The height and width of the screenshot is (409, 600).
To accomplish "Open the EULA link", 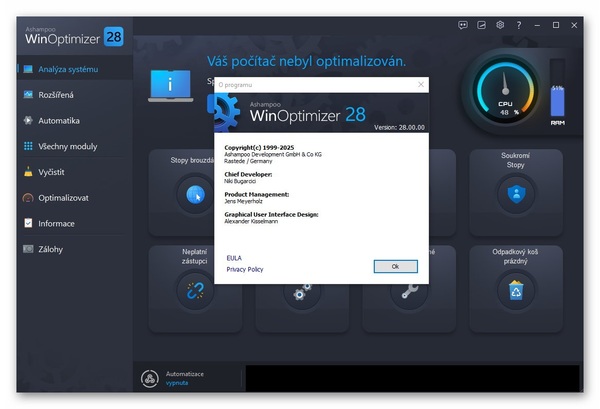I will [234, 257].
